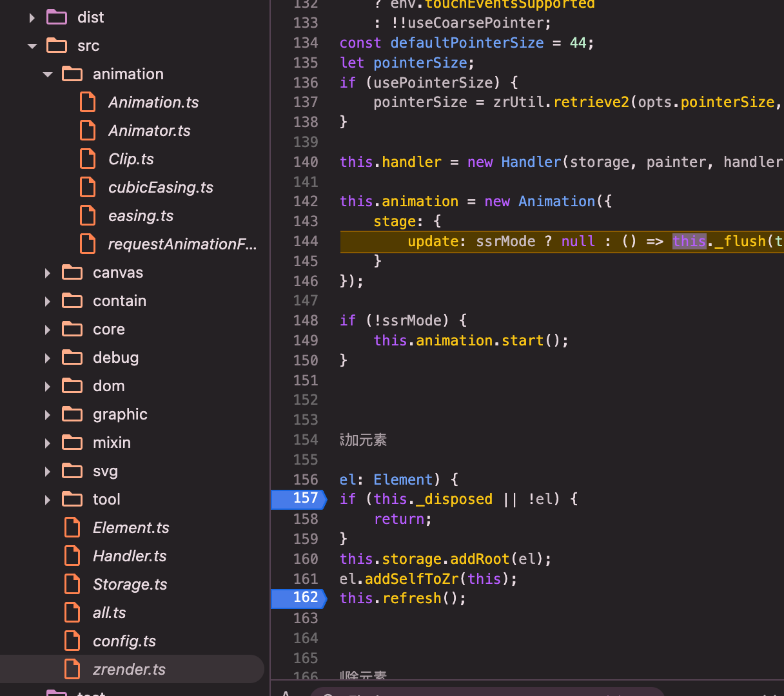Click the Storage.ts file icon
Screen dimensions: 784x696
[72, 585]
